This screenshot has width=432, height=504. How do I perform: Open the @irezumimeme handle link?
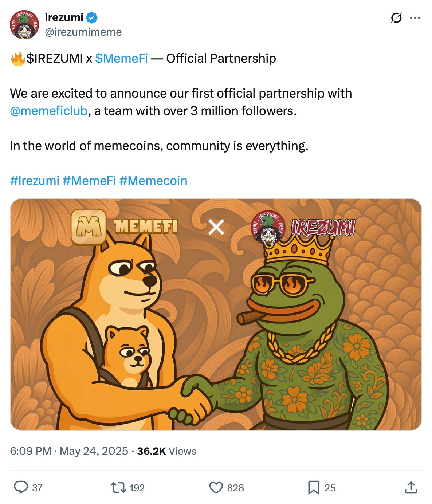pyautogui.click(x=83, y=32)
